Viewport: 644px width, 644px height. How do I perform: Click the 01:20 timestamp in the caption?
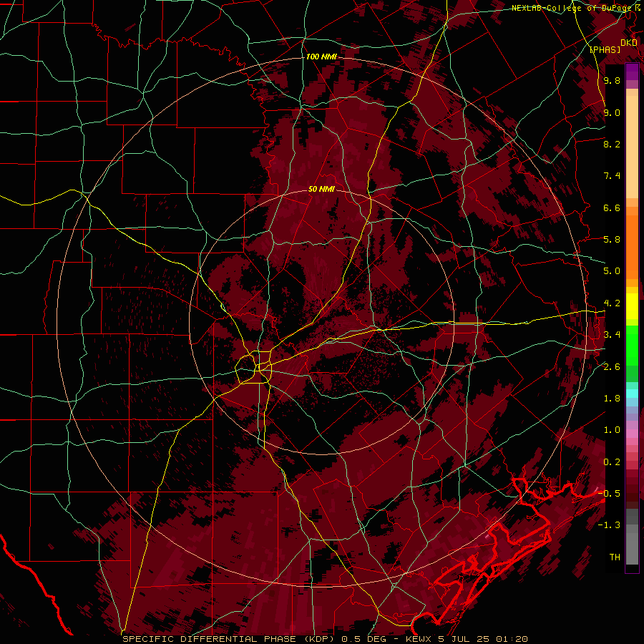pyautogui.click(x=512, y=639)
